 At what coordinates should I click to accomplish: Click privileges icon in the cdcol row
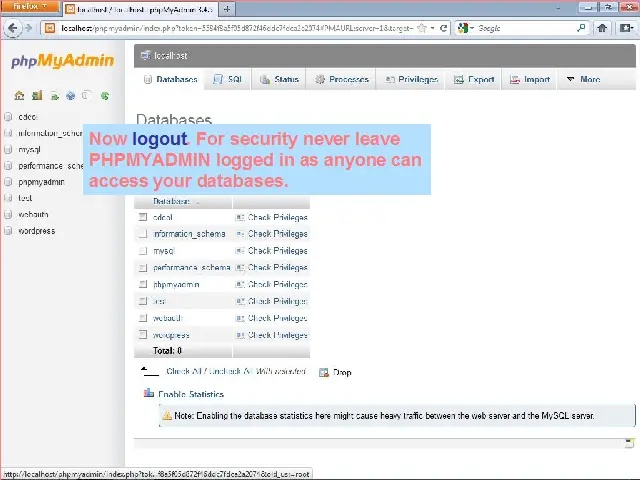pos(240,218)
